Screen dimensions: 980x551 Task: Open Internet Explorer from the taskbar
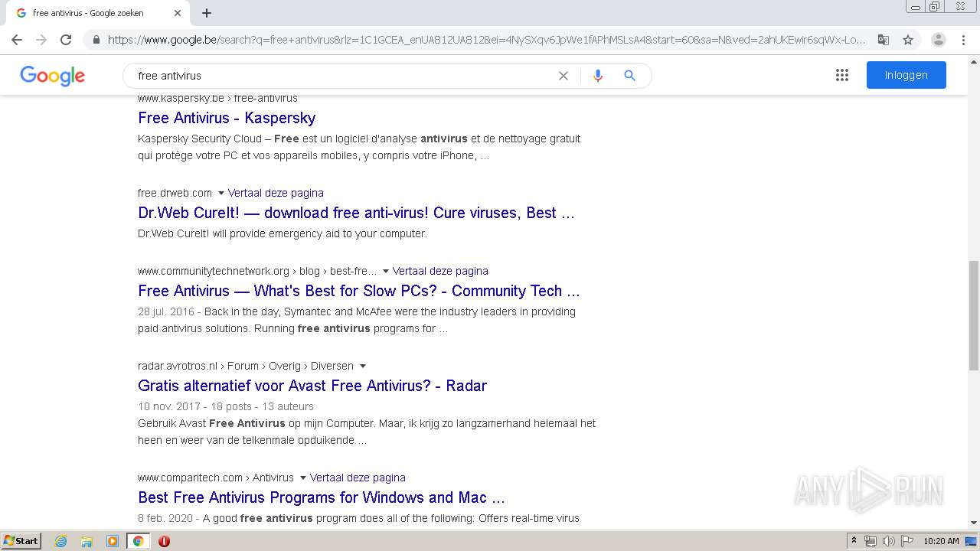click(x=61, y=541)
